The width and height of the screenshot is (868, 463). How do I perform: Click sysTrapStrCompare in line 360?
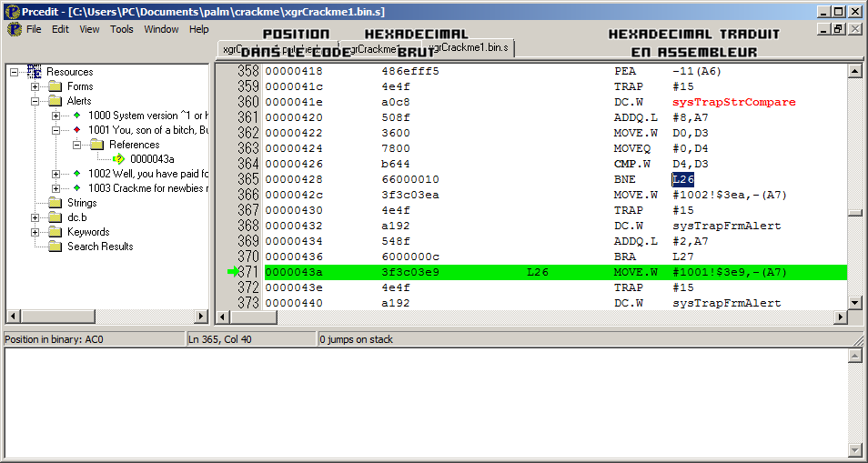(733, 102)
